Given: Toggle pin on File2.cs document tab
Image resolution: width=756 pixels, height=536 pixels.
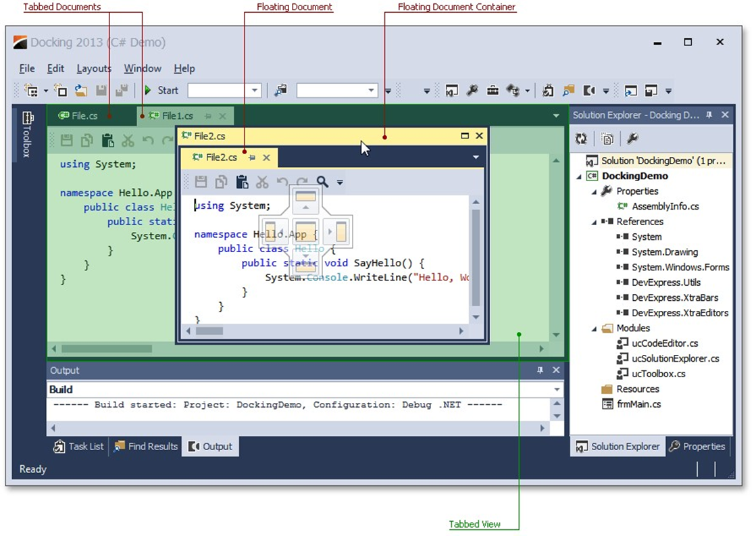Looking at the screenshot, I should [x=252, y=157].
